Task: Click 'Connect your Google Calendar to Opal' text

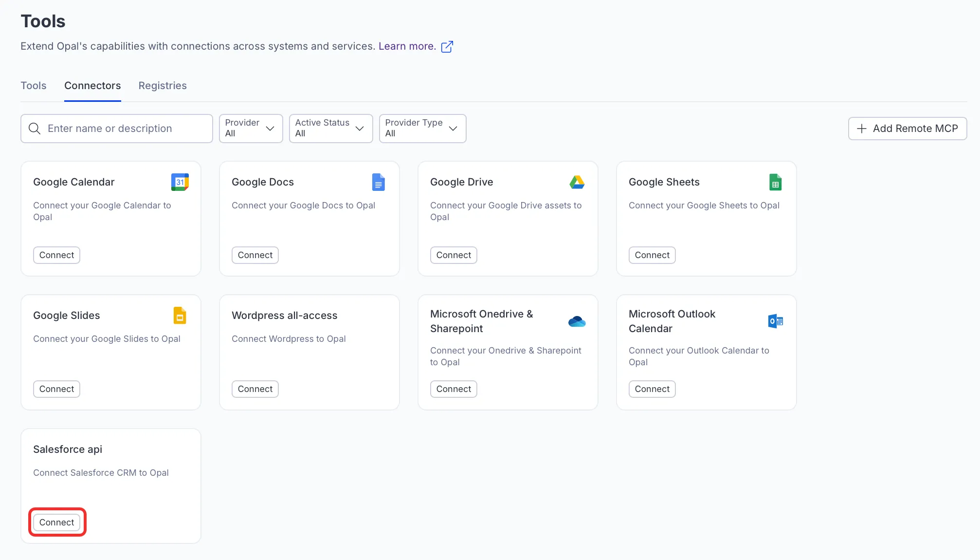Action: (x=102, y=211)
